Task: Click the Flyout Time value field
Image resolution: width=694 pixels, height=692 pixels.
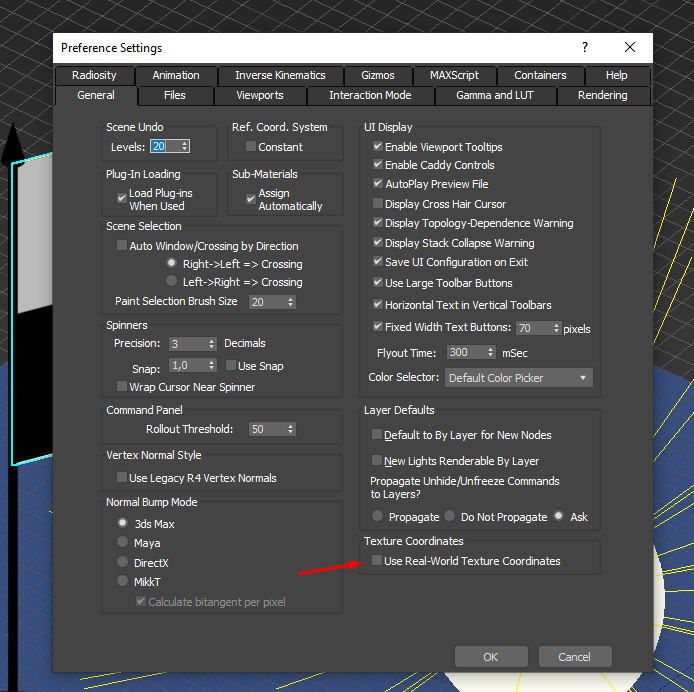Action: pos(466,352)
